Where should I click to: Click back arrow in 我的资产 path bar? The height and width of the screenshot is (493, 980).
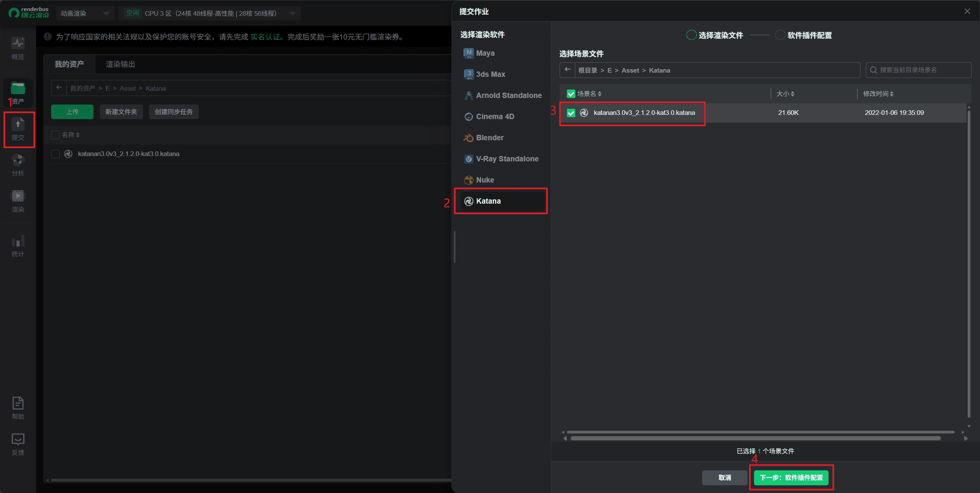click(x=59, y=88)
